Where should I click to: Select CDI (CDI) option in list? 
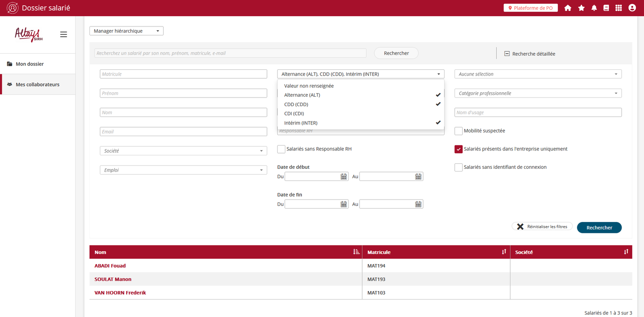294,114
